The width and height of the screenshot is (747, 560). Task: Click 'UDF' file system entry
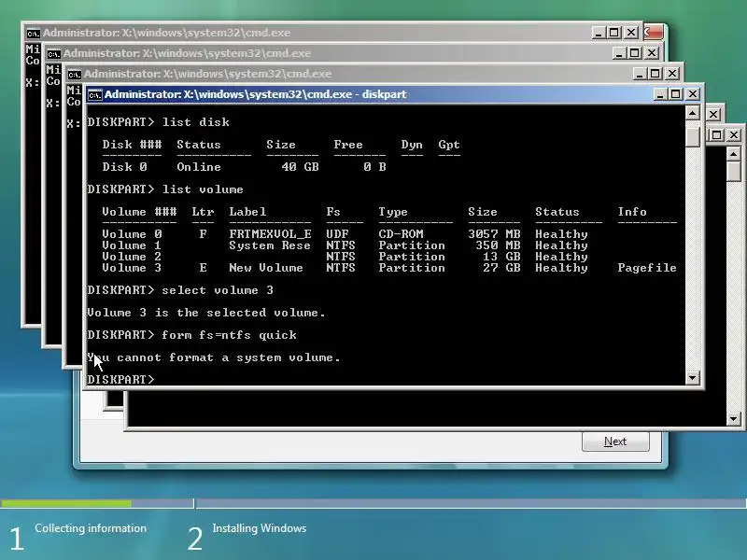(x=337, y=234)
